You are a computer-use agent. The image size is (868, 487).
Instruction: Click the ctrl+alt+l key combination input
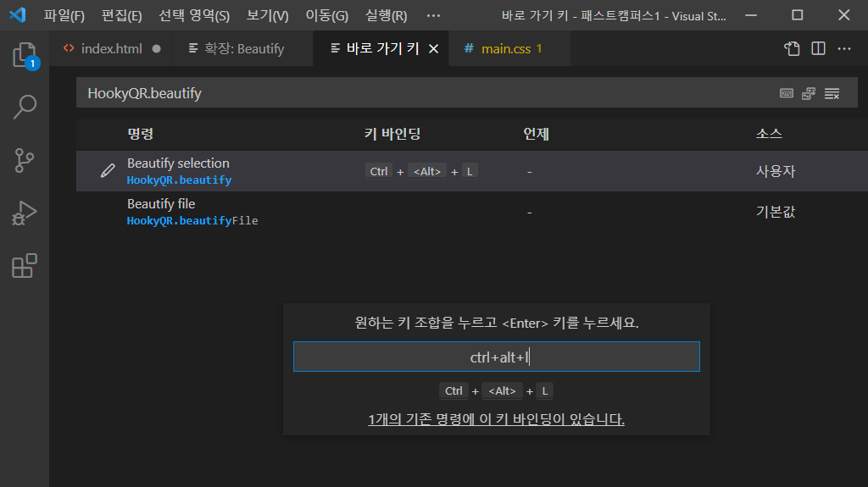pyautogui.click(x=497, y=357)
